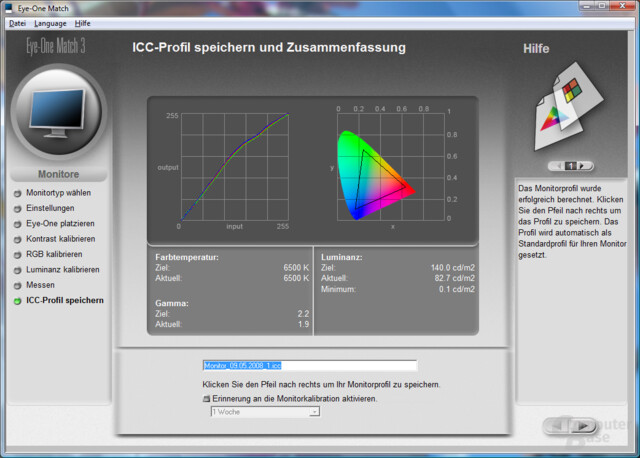Click the help page number 1 indicator

tap(571, 166)
